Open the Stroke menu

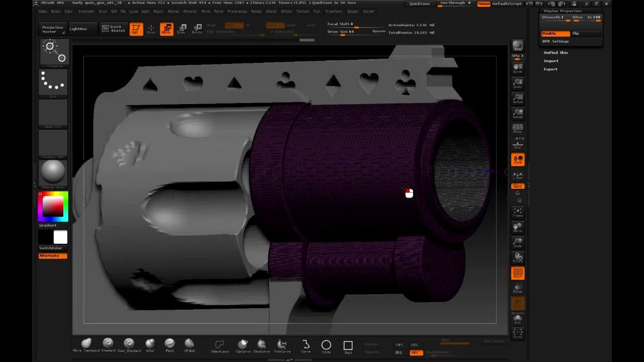pyautogui.click(x=286, y=11)
